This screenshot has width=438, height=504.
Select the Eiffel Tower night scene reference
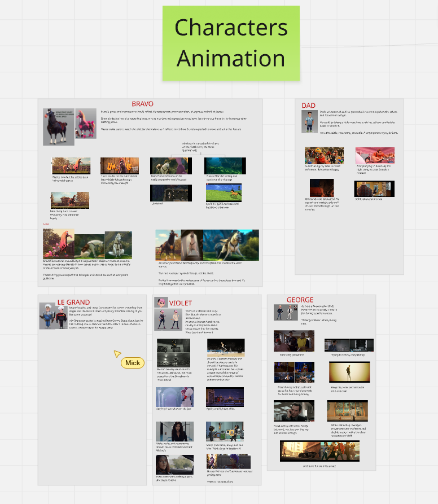click(225, 397)
